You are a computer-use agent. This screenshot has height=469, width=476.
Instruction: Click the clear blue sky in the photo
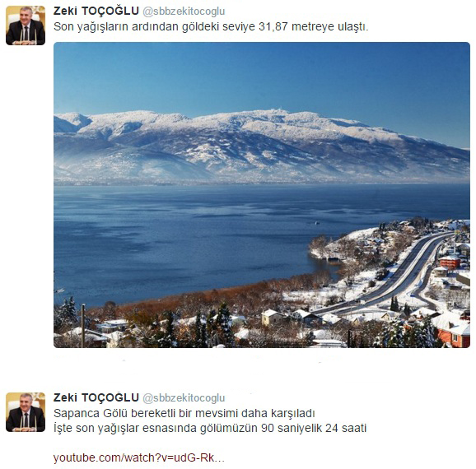click(261, 74)
